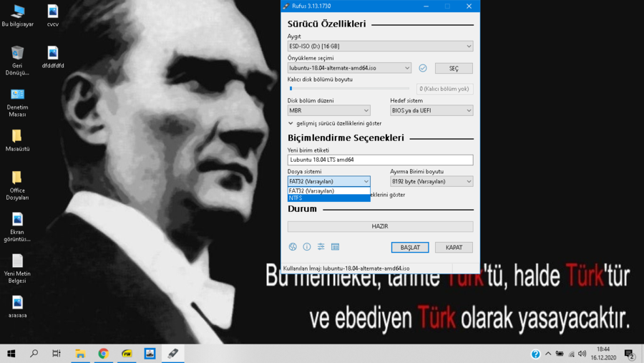Select FAT32 (Varsayılan) from the list
The width and height of the screenshot is (644, 363).
pos(328,190)
